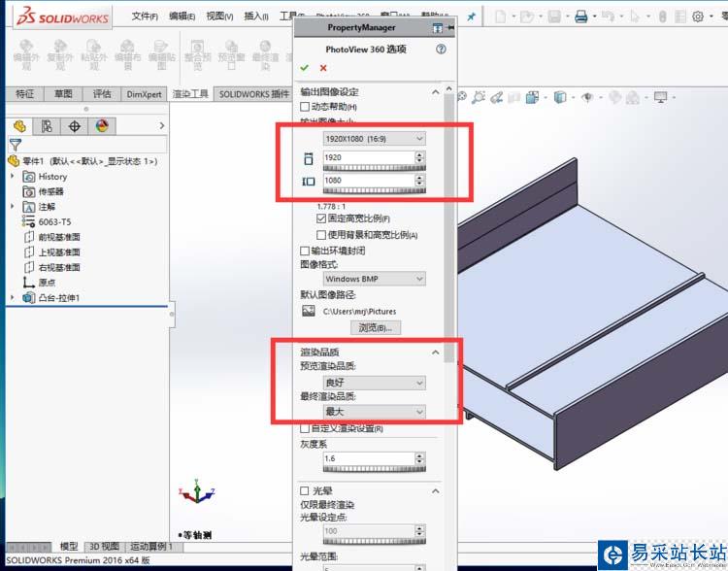Switch to 3D 视图 bottom tab

(x=104, y=547)
